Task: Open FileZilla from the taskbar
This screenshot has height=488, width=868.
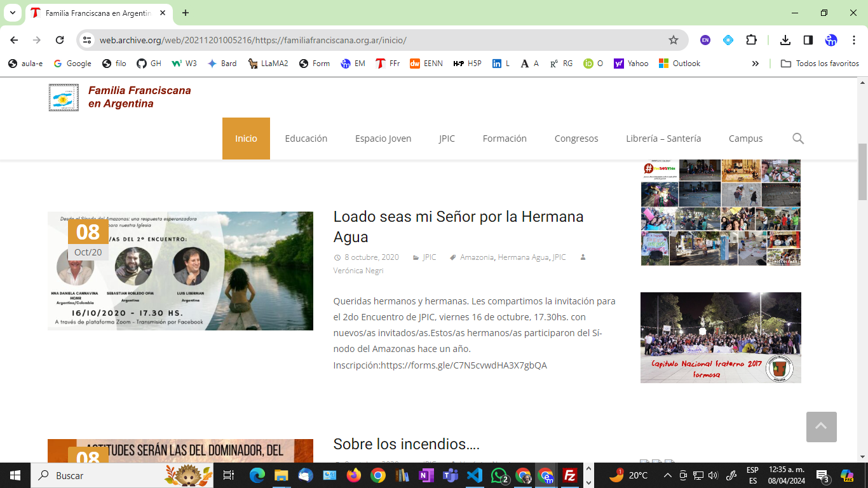Action: (x=570, y=475)
